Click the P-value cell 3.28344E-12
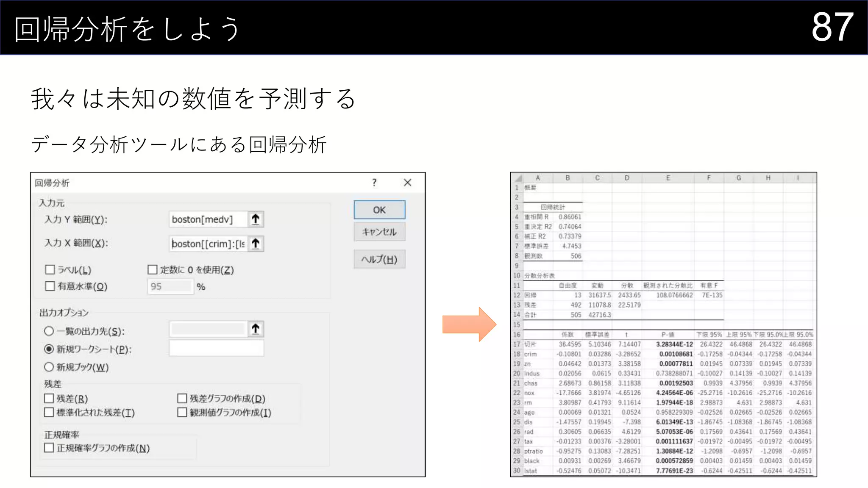The height and width of the screenshot is (488, 868). click(668, 344)
